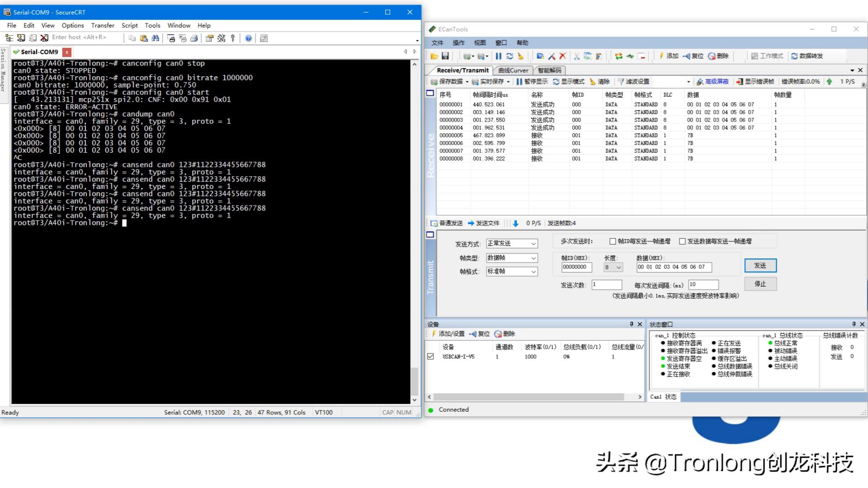
Task: Pin the 设备 device panel
Action: point(632,324)
